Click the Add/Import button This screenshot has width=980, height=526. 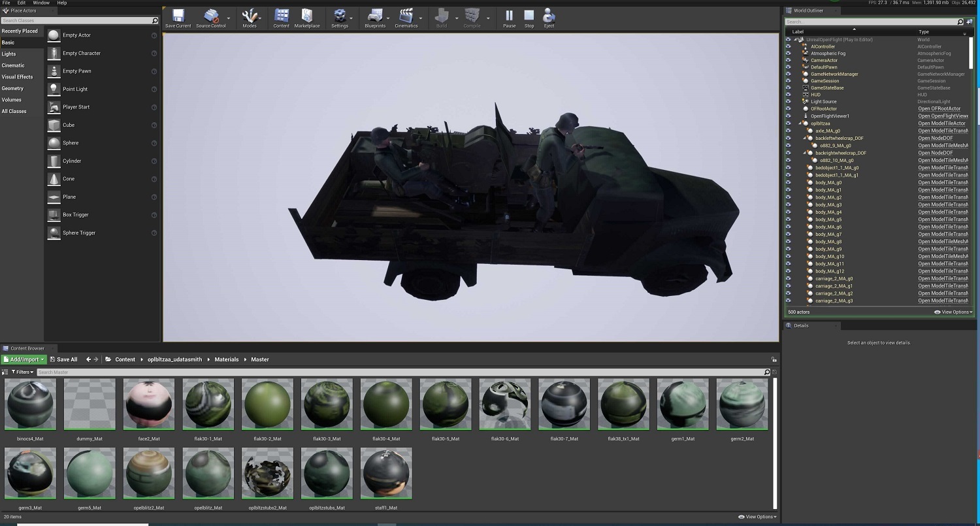tap(24, 359)
